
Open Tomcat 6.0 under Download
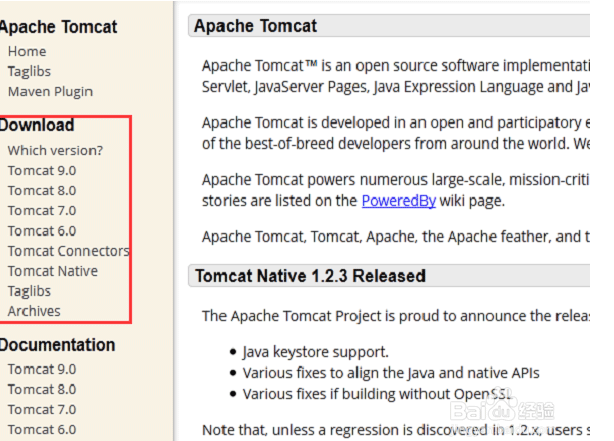42,231
